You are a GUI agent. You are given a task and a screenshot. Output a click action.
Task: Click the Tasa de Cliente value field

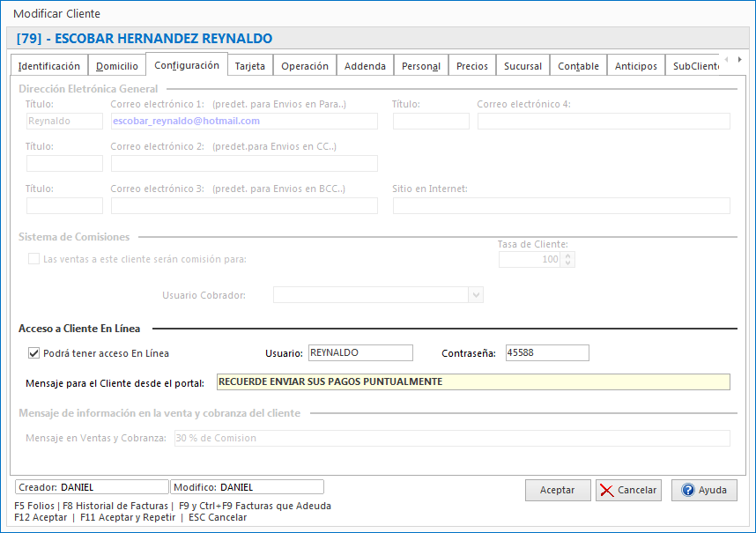529,259
